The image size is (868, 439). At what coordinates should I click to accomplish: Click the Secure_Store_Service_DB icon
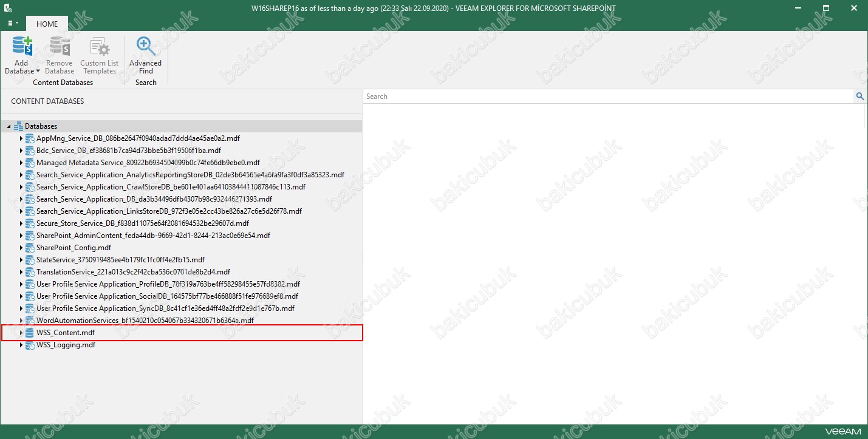click(30, 223)
